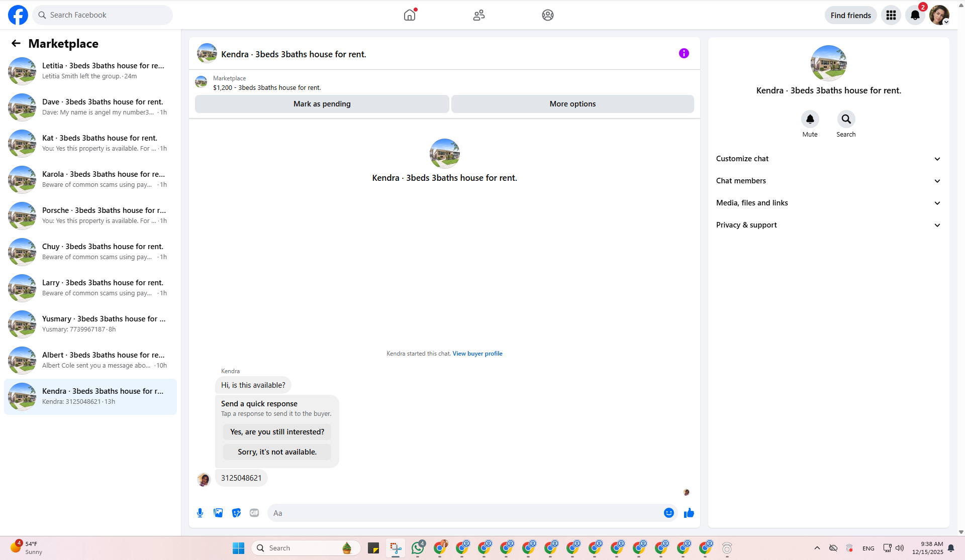Select the Kendra conversation in list

[90, 396]
